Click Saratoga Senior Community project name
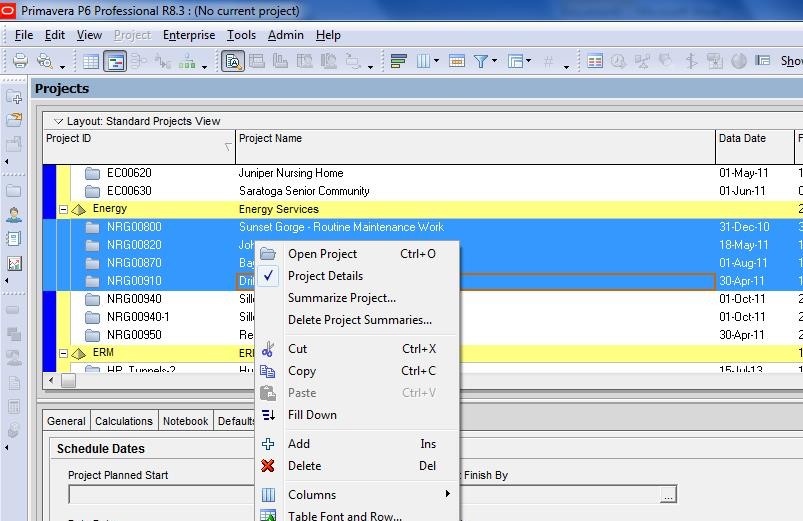Screen dimensions: 803x521 304,191
